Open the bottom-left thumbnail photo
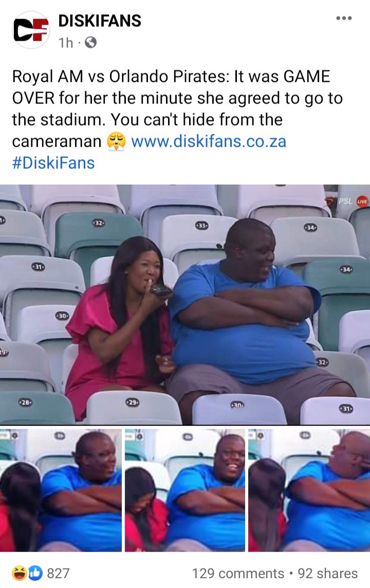Viewport: 370px width, 588px height. pos(61,490)
